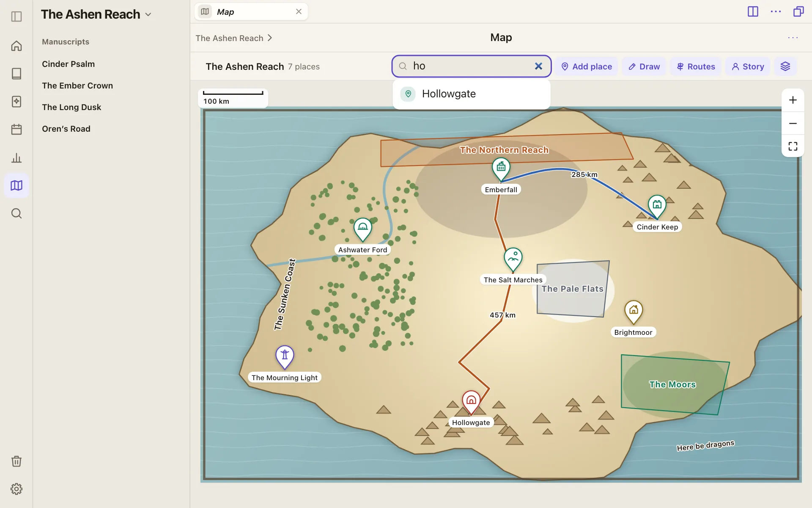The width and height of the screenshot is (812, 508).
Task: Click the Add place button
Action: [x=587, y=66]
